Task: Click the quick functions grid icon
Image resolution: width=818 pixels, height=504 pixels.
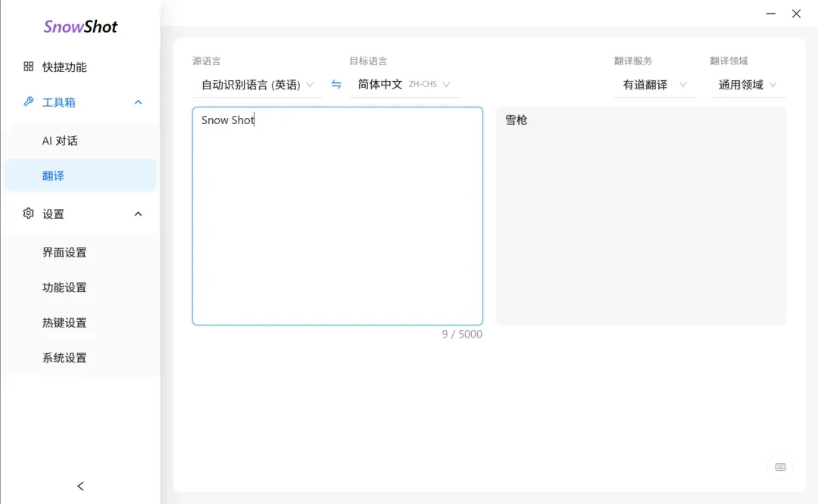Action: click(x=28, y=66)
